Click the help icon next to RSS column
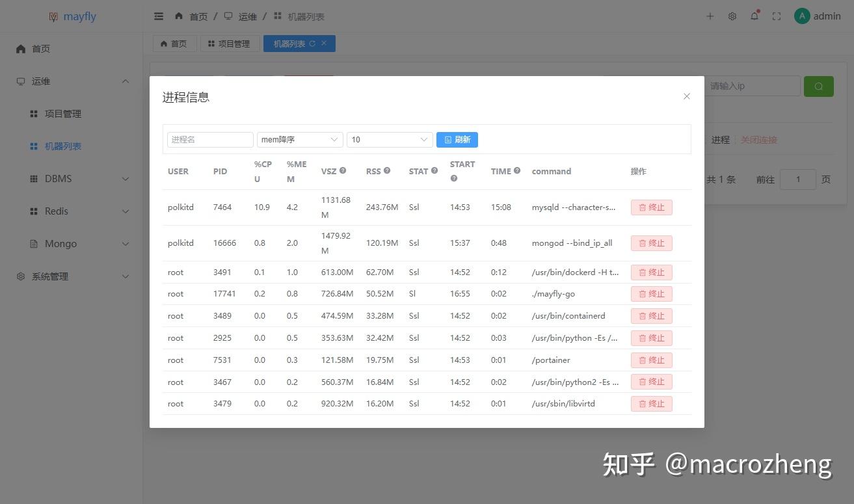The height and width of the screenshot is (504, 854). (x=386, y=170)
